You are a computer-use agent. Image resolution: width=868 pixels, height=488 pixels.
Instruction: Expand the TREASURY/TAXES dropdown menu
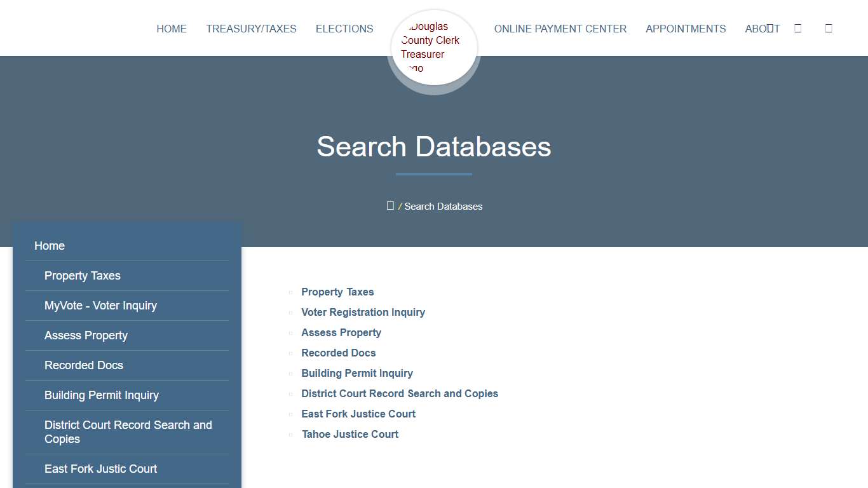point(251,29)
